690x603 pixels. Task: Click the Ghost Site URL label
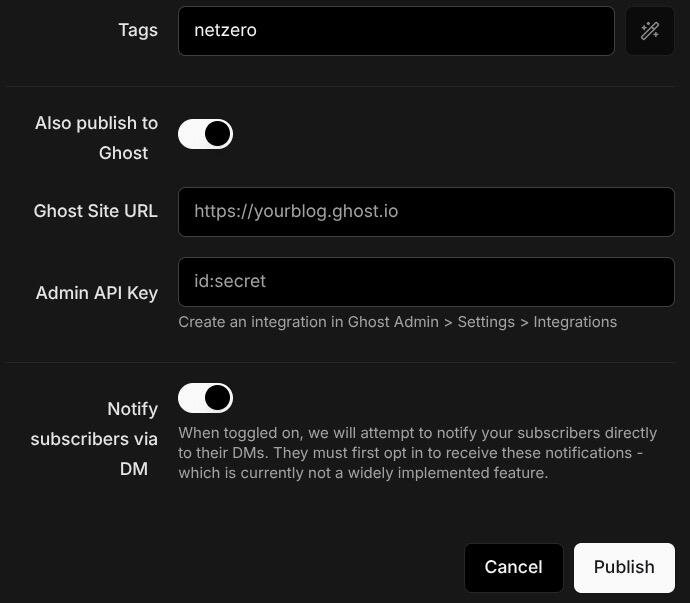click(95, 211)
